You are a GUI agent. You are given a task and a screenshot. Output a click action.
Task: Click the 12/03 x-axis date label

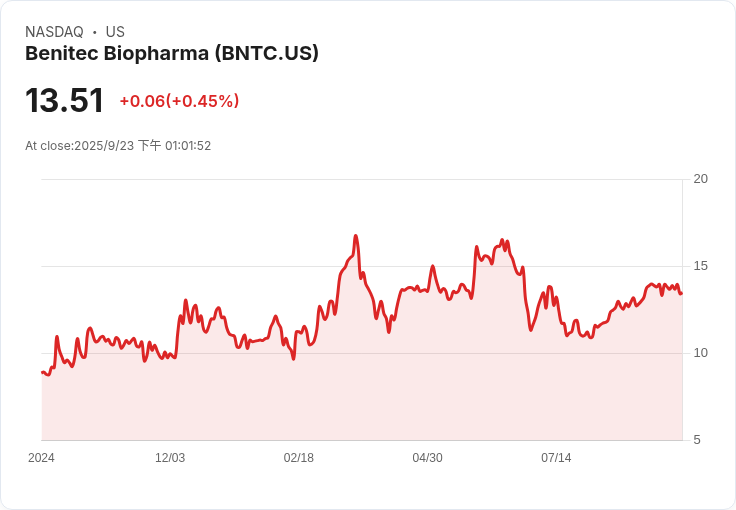170,458
